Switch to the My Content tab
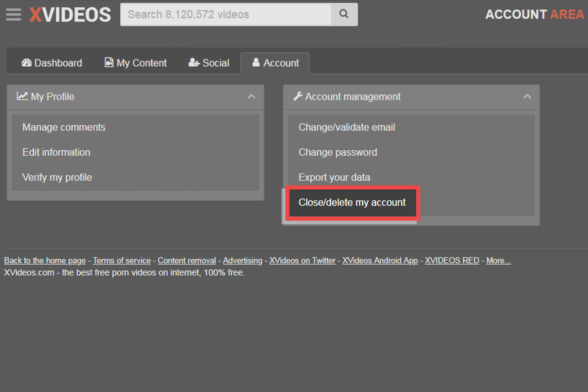 pos(136,63)
